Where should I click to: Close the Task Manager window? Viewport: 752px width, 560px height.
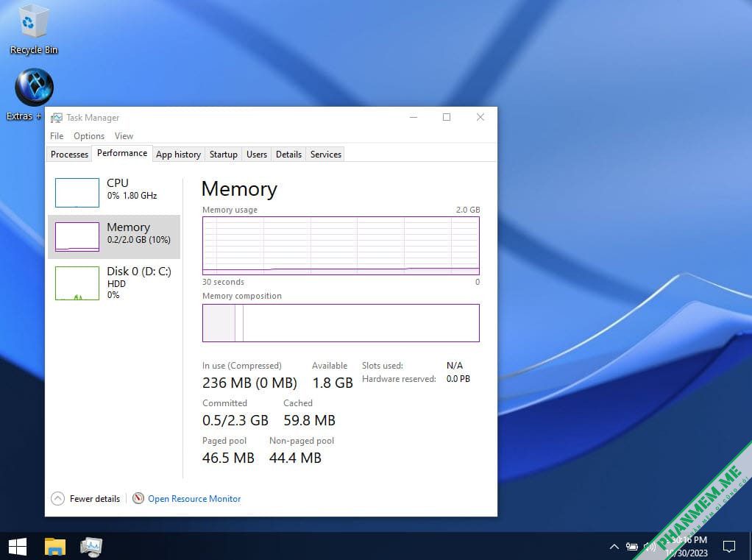(480, 118)
